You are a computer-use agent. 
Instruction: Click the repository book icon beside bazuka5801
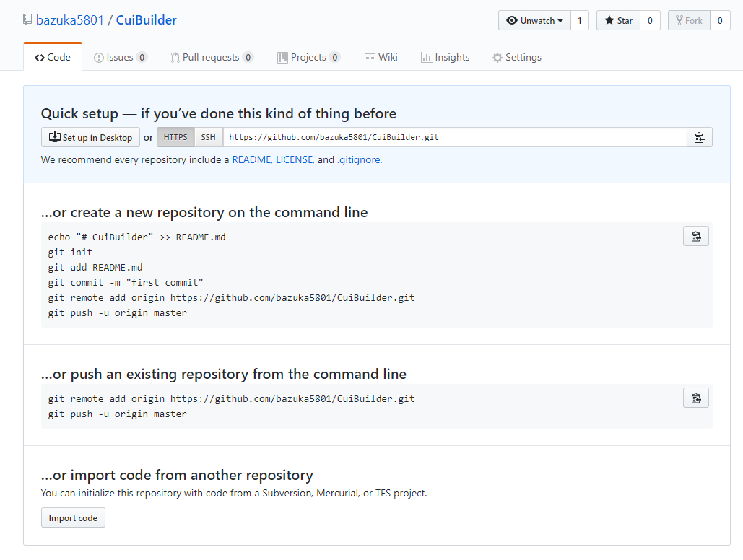click(x=27, y=19)
